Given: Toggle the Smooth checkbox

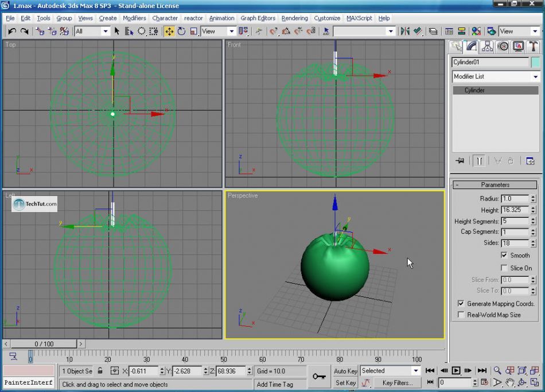Looking at the screenshot, I should pos(504,255).
